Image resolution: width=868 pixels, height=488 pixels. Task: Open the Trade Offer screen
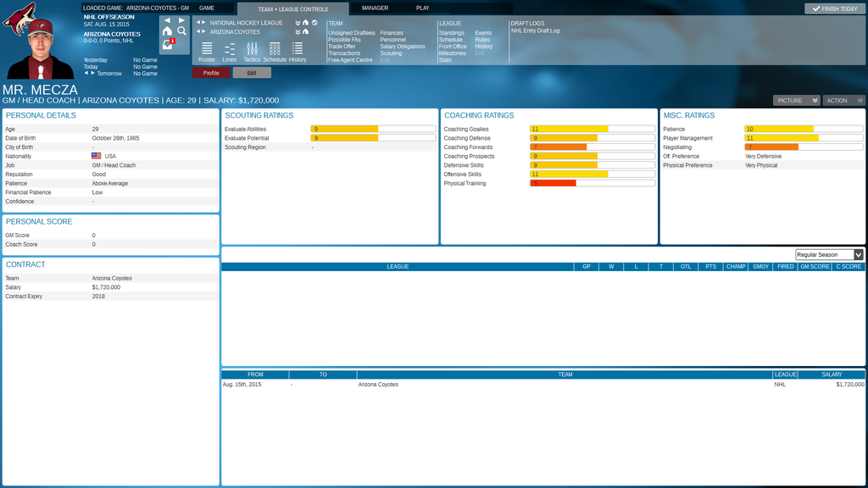pos(342,47)
